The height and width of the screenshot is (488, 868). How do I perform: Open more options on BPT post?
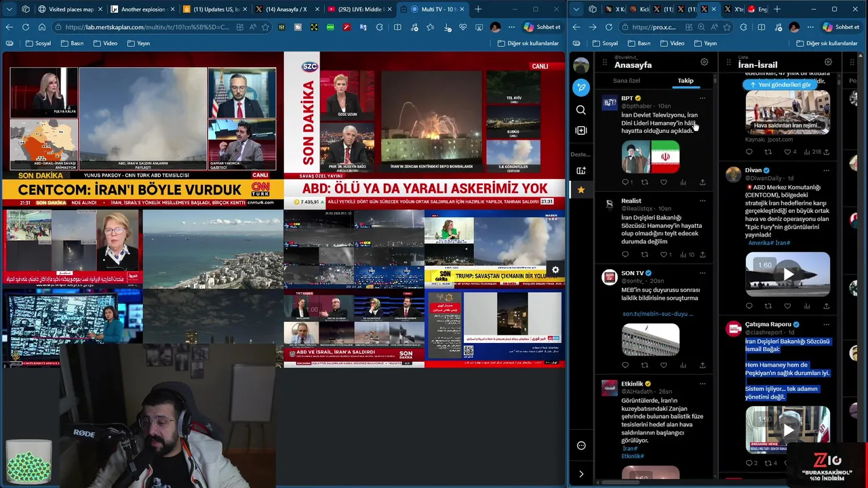coord(703,98)
